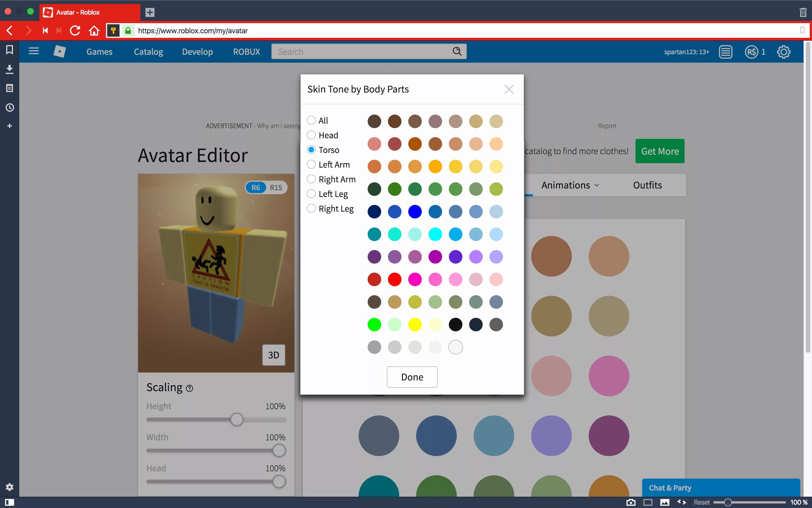Switch avatar type to R6
812x508 pixels.
[x=256, y=187]
